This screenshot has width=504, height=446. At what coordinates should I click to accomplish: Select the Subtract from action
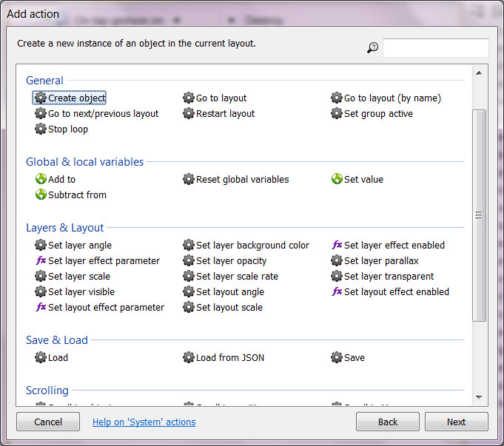77,195
